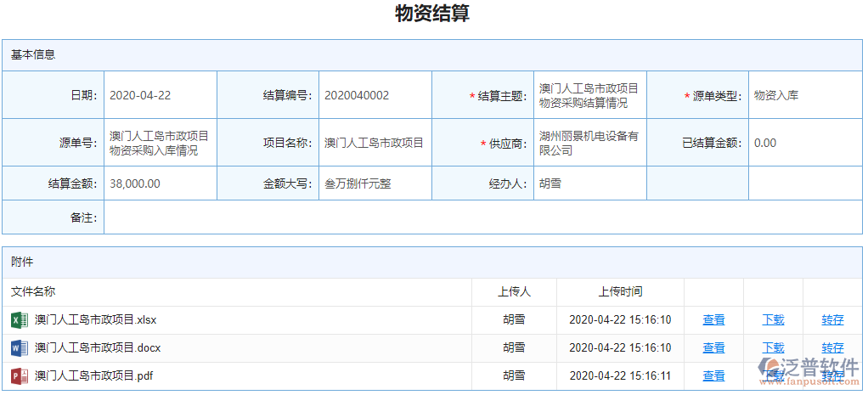Download the .docx attachment via 下载
Screen dimensions: 868x395
click(x=773, y=348)
